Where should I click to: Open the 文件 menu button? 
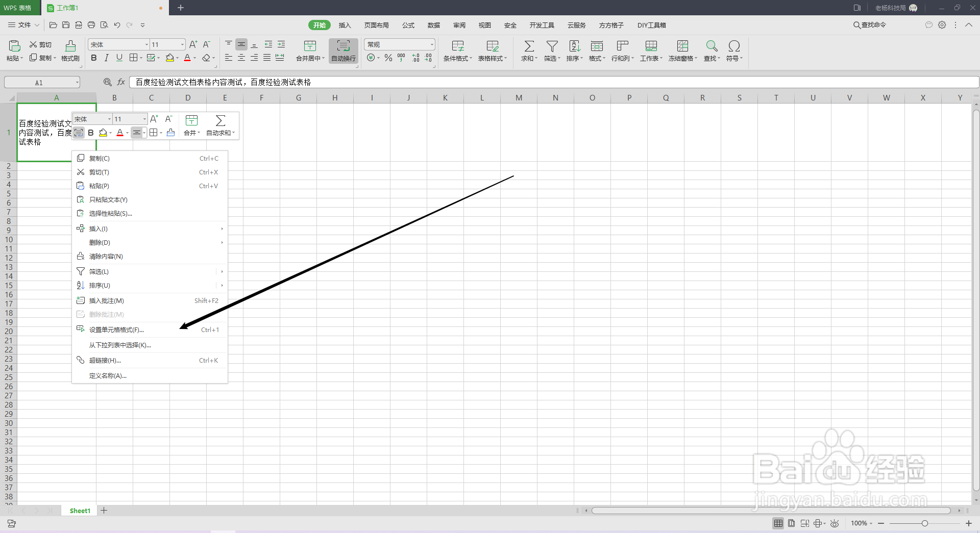[x=23, y=25]
